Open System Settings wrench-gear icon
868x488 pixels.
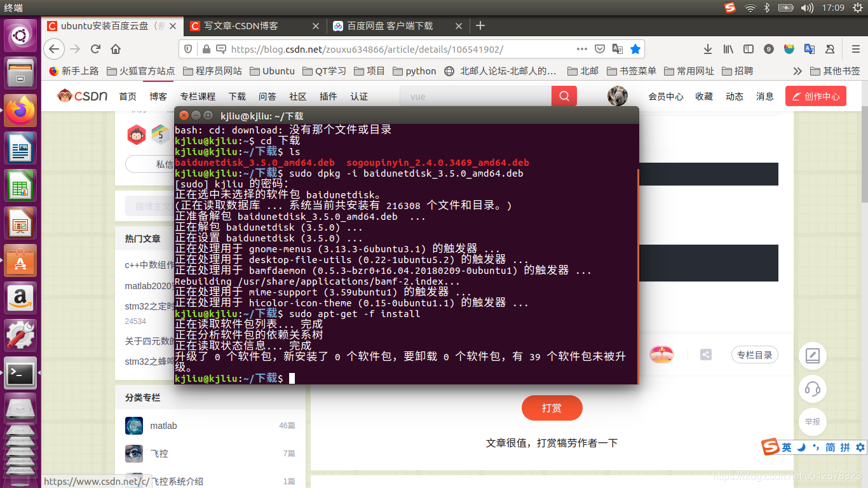[x=20, y=335]
